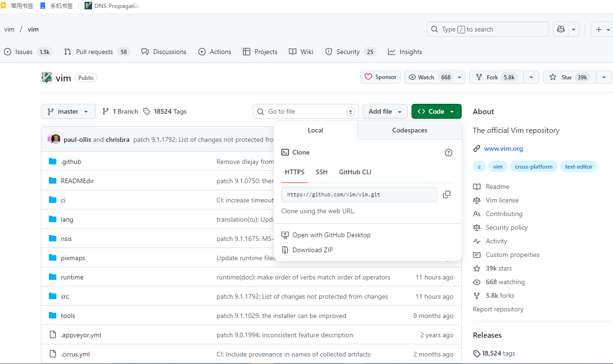Click the Type / to search box
The image size is (613, 364).
coord(488,29)
